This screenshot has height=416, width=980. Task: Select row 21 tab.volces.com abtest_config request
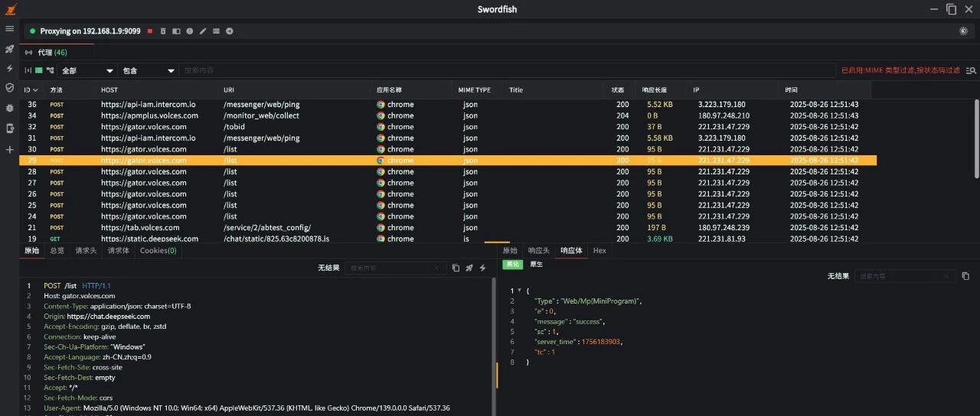[x=448, y=228]
